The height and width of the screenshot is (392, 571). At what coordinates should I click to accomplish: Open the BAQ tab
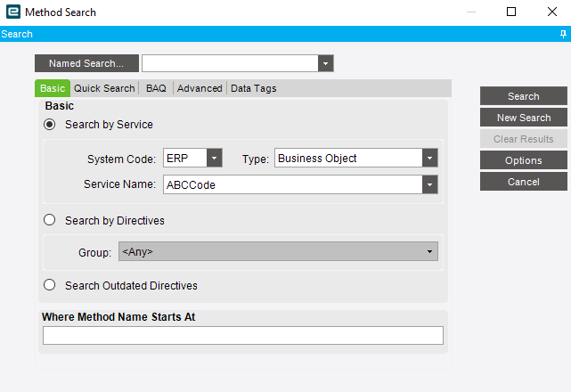click(x=156, y=88)
